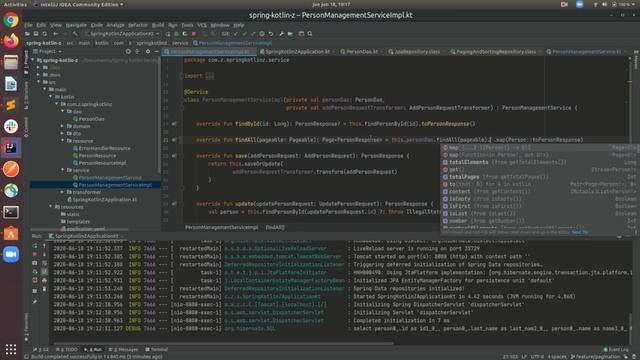
Task: Click the Next Tip link in completion popup
Action: (580, 232)
